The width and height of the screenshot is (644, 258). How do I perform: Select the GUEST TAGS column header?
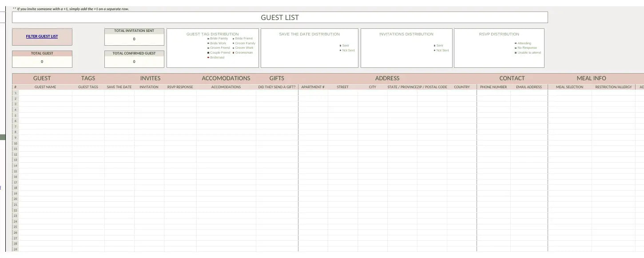click(88, 87)
